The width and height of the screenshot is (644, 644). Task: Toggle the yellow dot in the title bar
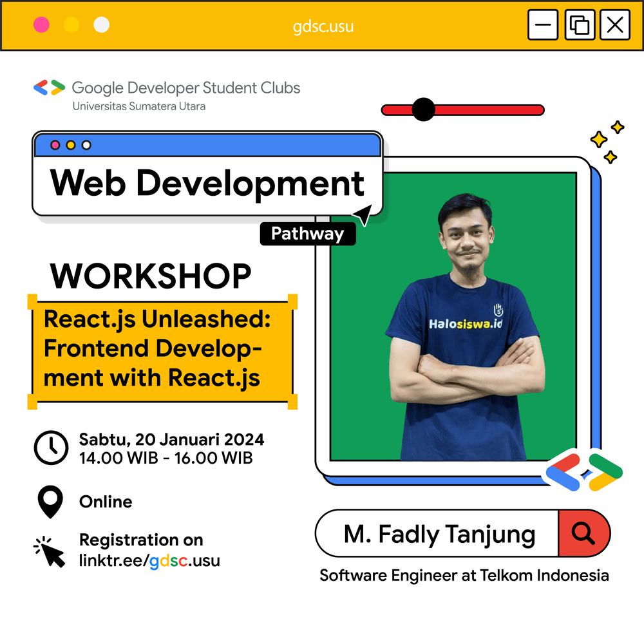click(x=71, y=24)
